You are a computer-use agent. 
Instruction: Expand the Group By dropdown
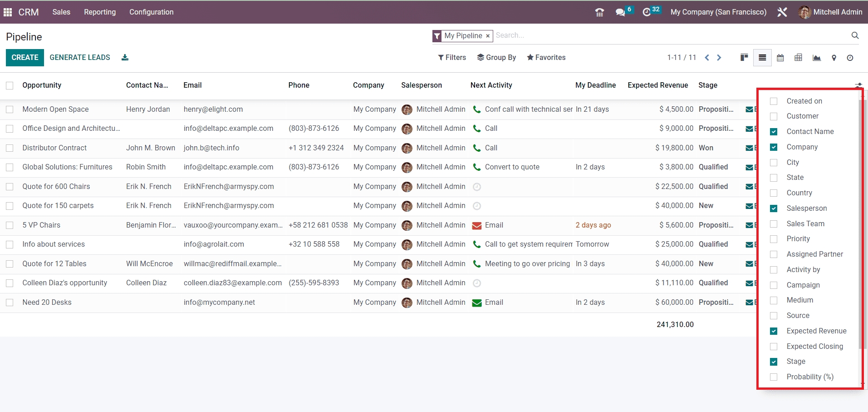pyautogui.click(x=496, y=58)
